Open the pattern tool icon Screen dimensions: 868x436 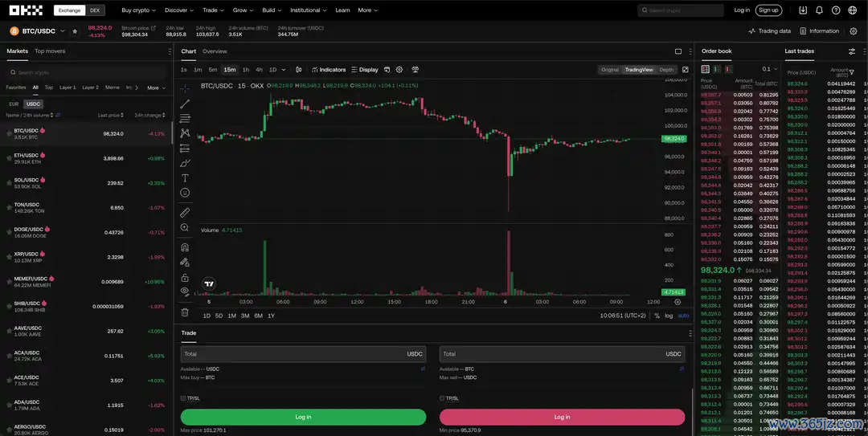[185, 133]
